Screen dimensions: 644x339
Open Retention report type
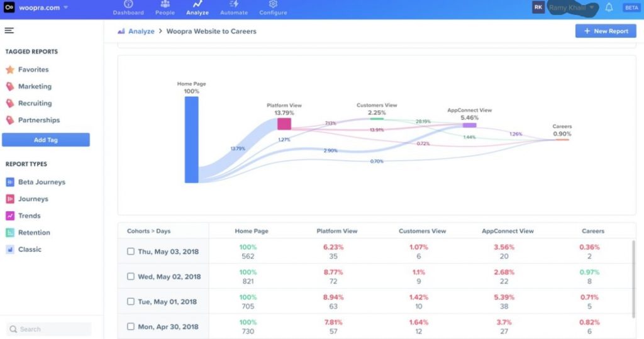click(34, 233)
